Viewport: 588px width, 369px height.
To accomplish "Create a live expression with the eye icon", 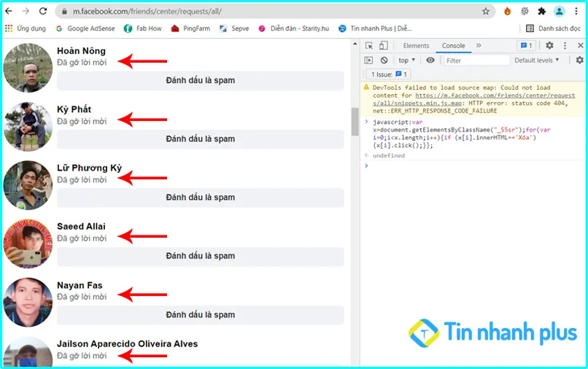I will click(430, 60).
